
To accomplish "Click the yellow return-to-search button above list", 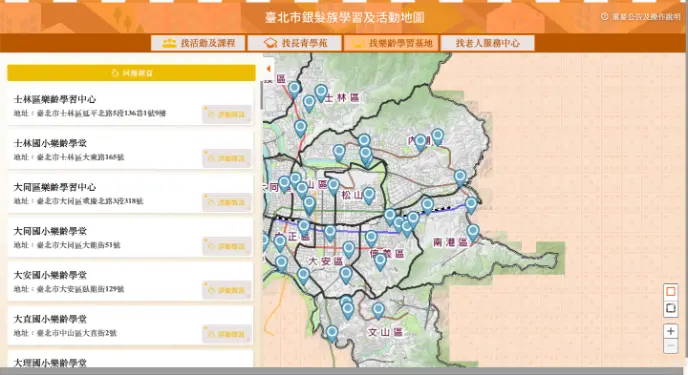I will pyautogui.click(x=131, y=73).
